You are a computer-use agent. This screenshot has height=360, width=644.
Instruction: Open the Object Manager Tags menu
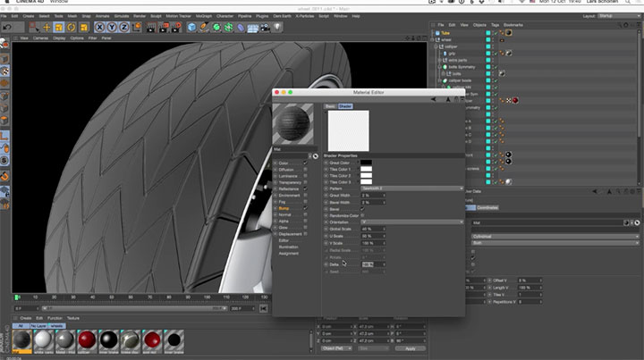(x=495, y=25)
